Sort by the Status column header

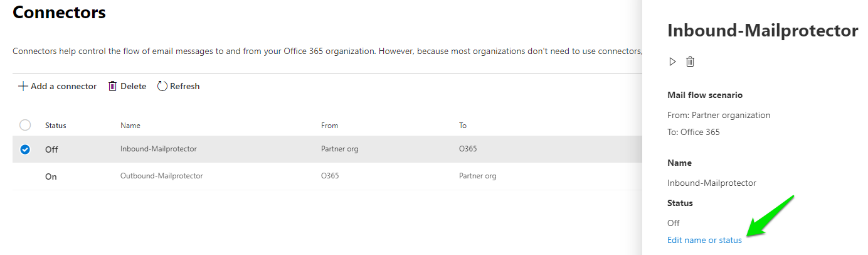(56, 126)
